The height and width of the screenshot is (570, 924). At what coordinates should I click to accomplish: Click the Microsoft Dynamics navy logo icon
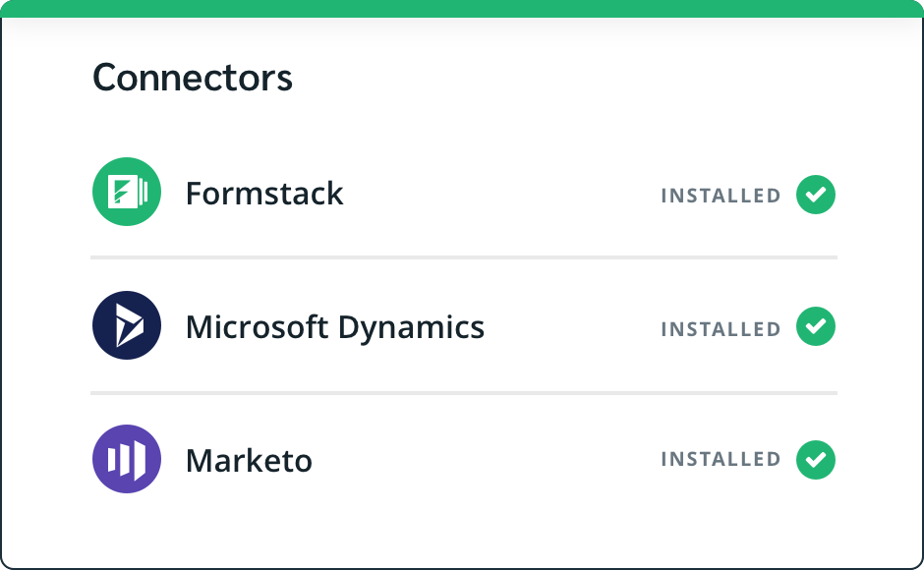click(127, 325)
